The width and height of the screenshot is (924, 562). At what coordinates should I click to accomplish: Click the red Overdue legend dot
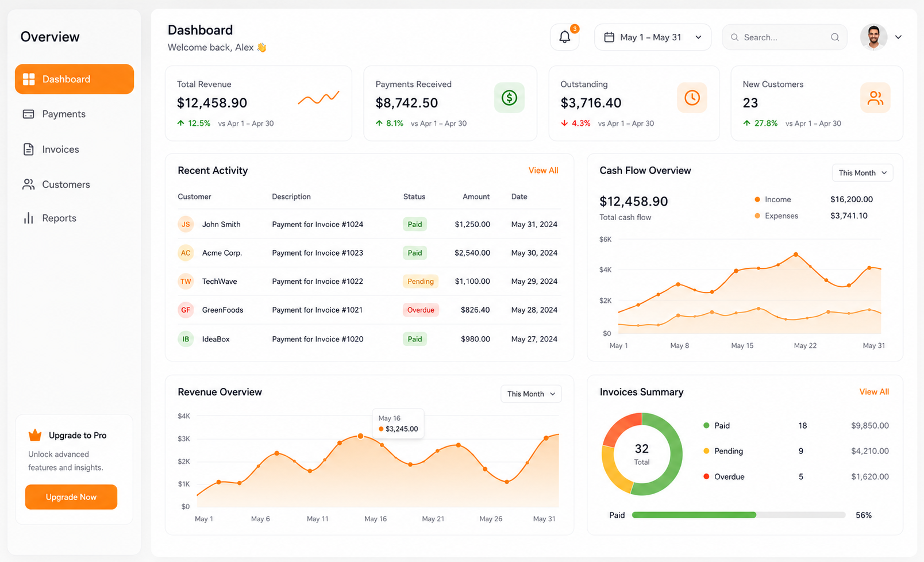(706, 476)
